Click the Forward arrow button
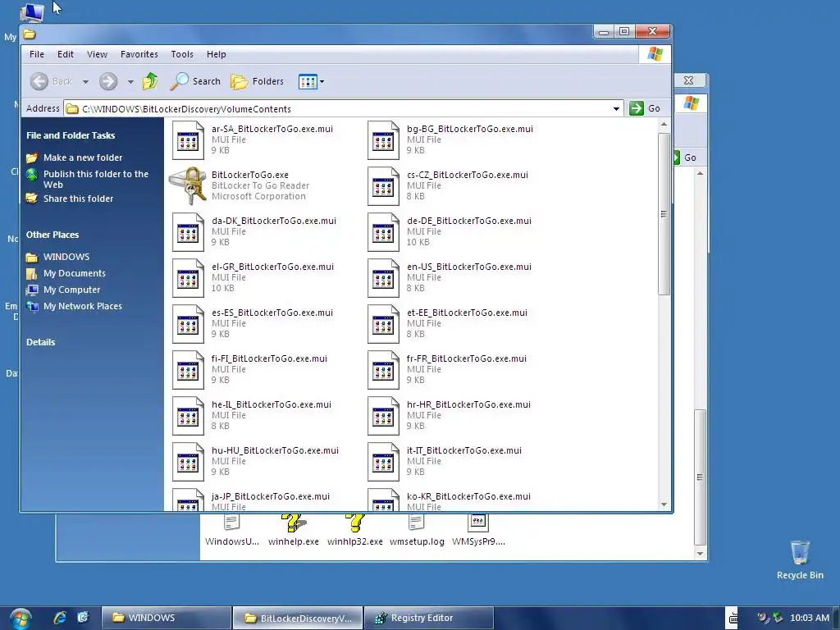The image size is (840, 630). [x=108, y=81]
